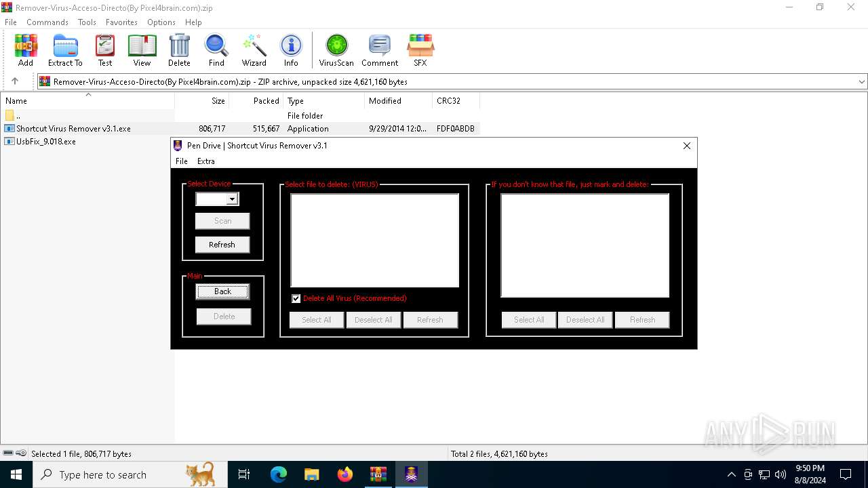The height and width of the screenshot is (488, 868).
Task: Open the Options menu
Action: [x=161, y=22]
